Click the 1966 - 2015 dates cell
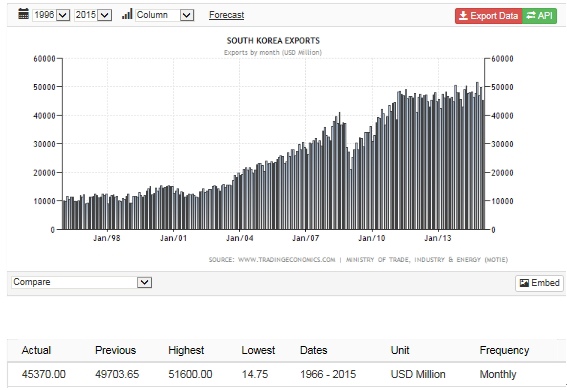567x390 pixels. click(x=328, y=374)
